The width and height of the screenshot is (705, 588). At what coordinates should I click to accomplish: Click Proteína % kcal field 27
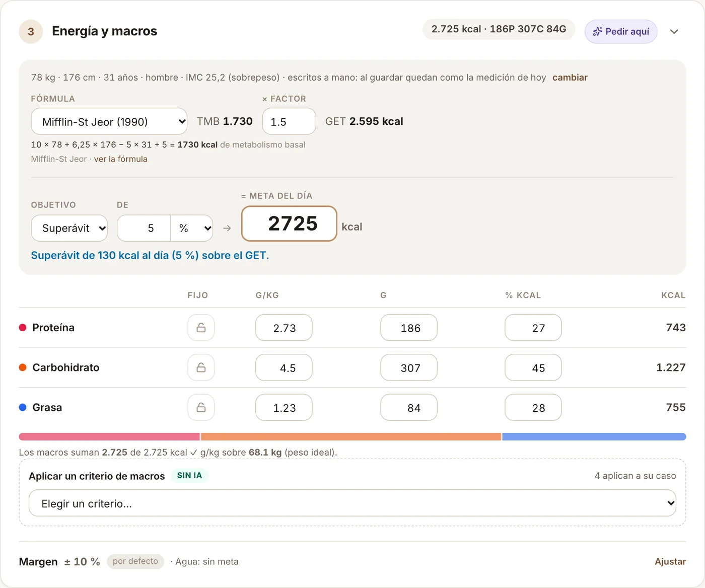[533, 328]
